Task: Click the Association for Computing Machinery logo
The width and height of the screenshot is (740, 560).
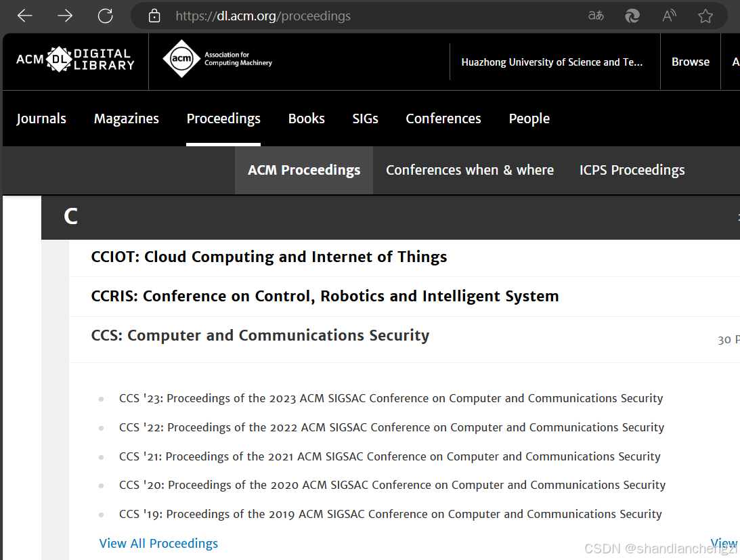Action: tap(217, 59)
